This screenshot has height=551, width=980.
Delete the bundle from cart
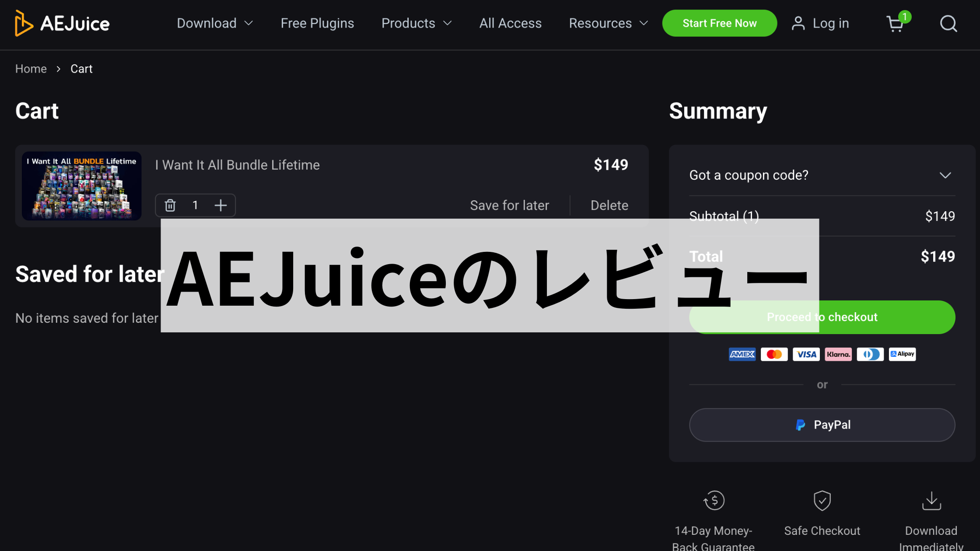pos(609,205)
